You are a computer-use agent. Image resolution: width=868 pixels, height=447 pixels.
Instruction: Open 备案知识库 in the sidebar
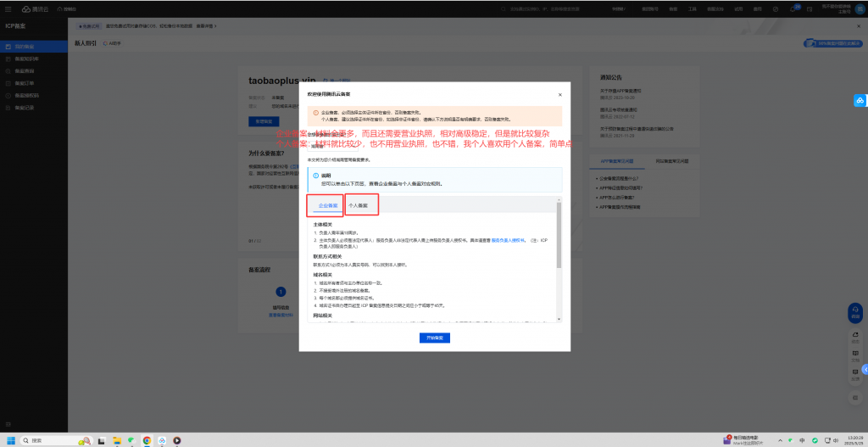click(x=34, y=59)
